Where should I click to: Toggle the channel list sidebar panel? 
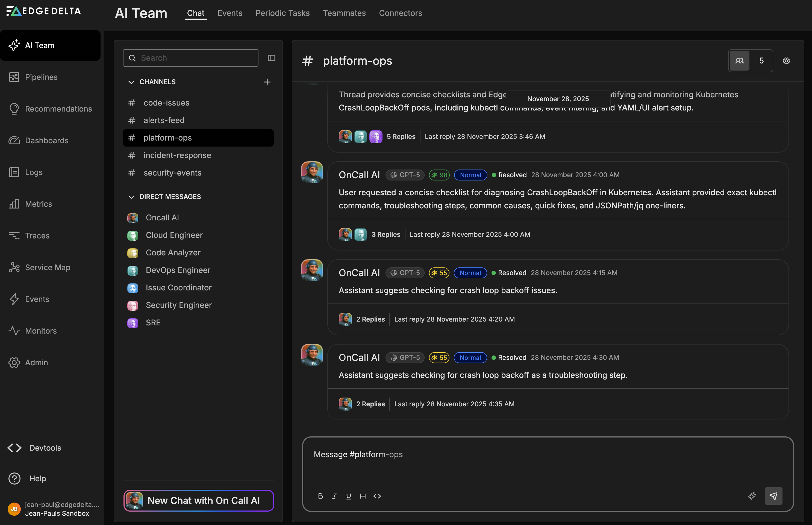click(272, 58)
